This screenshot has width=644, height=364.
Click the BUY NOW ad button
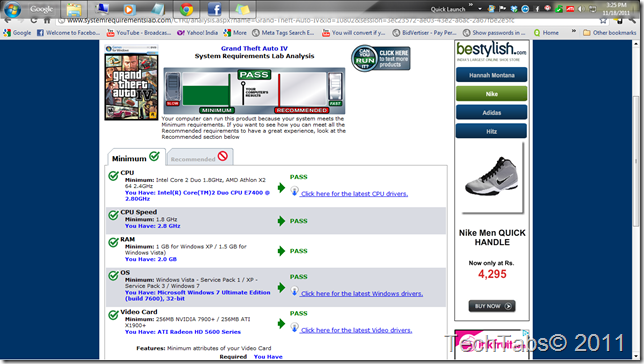point(492,306)
